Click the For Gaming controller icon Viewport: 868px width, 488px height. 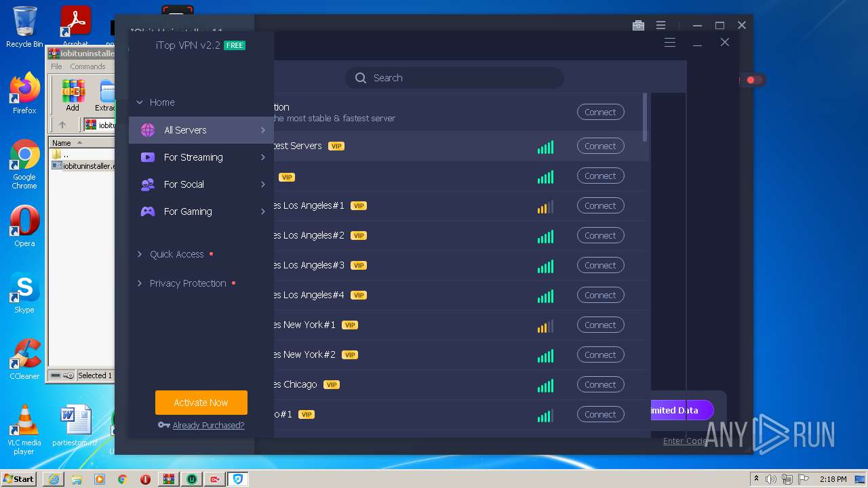(147, 211)
